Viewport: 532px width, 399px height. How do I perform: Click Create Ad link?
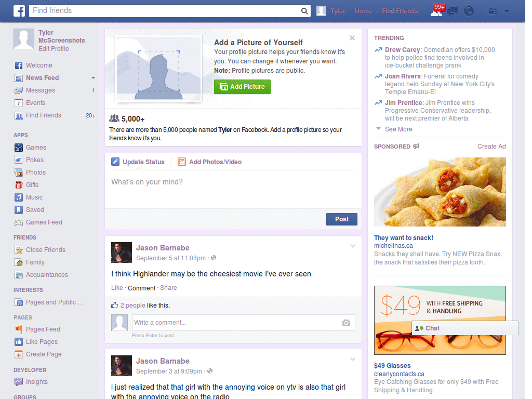pos(491,147)
